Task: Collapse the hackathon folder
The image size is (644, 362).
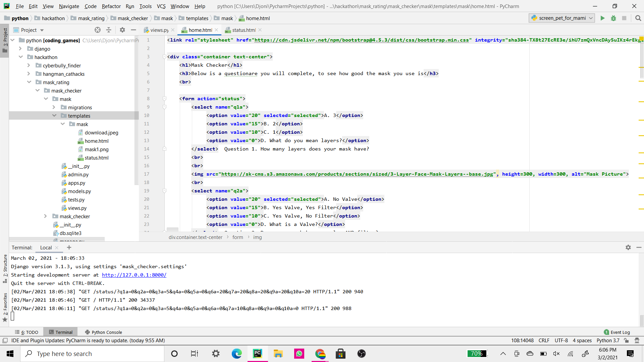Action: [x=21, y=57]
